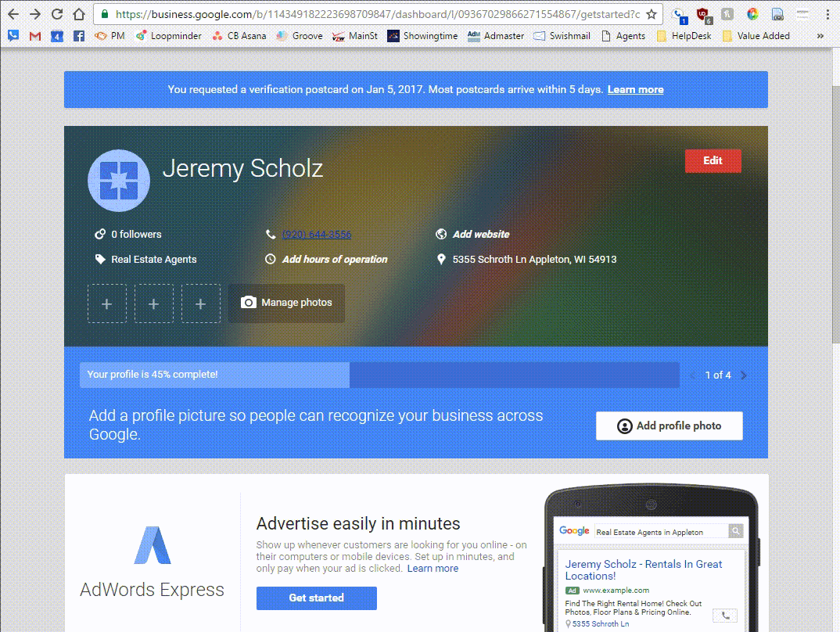Reload the current page

click(x=57, y=14)
